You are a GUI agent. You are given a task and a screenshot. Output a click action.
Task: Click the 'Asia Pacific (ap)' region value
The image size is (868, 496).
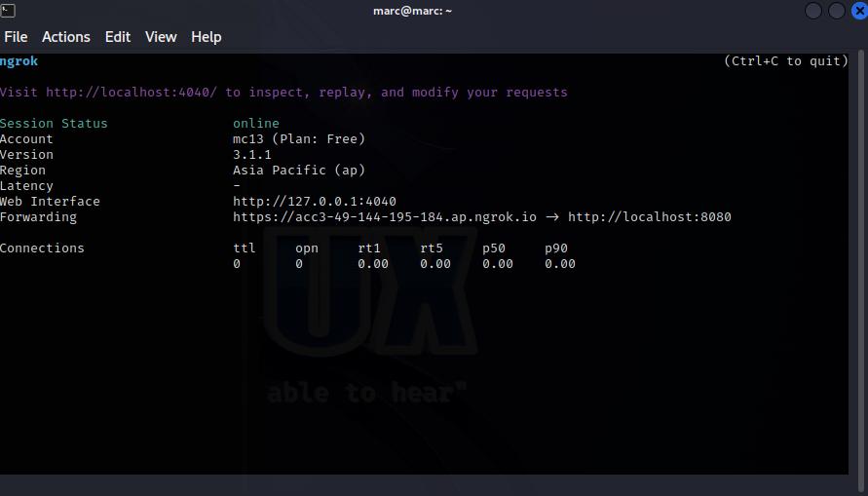click(x=299, y=171)
